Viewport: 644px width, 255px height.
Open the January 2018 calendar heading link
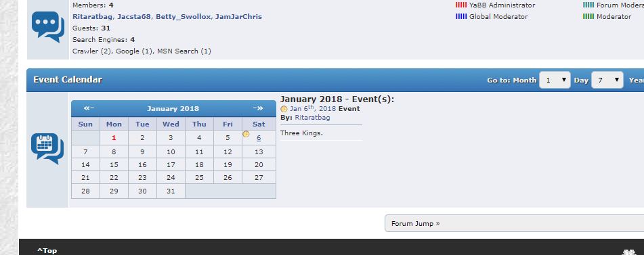[173, 109]
